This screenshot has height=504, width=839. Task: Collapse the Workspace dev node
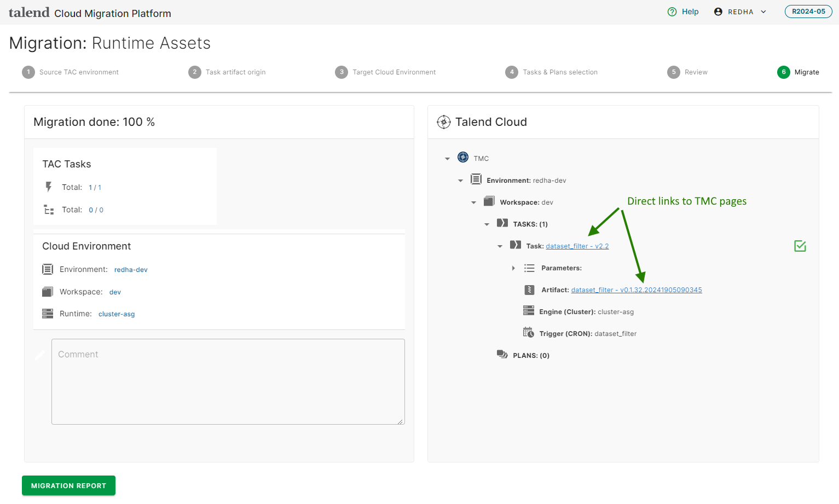(473, 202)
